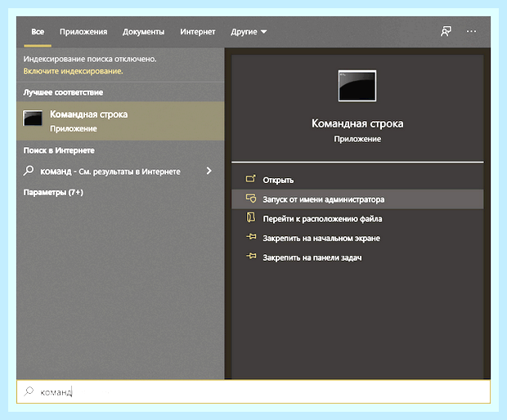Click the magnifier icon beside команд web result
The image size is (507, 420).
click(29, 171)
